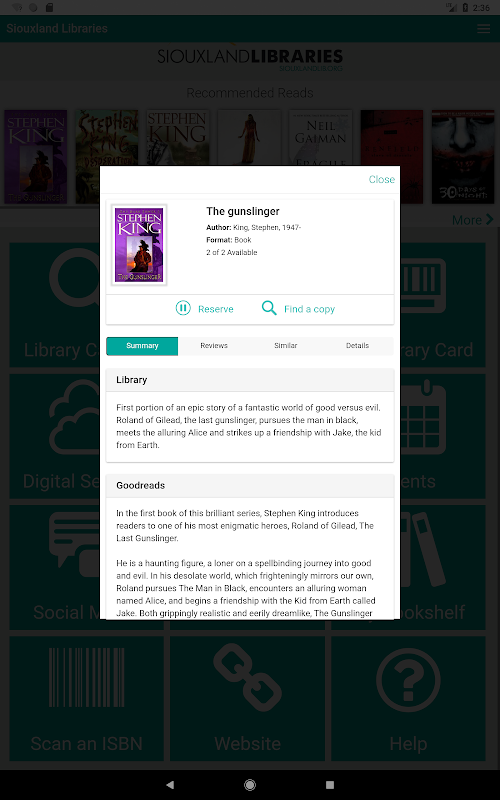Switch to the Similar tab
The height and width of the screenshot is (800, 500).
point(286,346)
